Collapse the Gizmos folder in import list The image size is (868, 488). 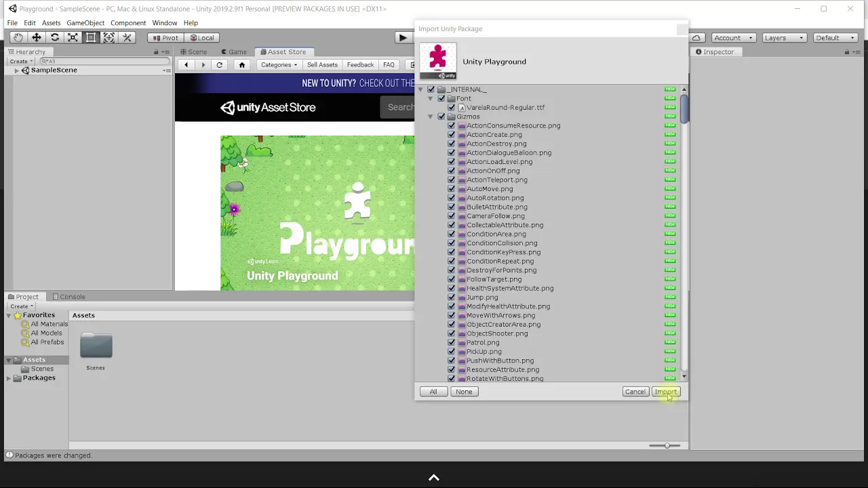[x=431, y=117]
